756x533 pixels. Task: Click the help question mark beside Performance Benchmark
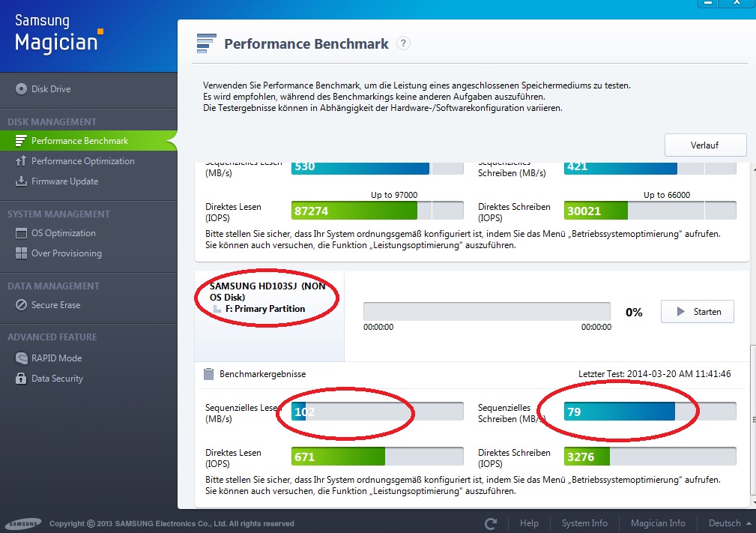[403, 43]
